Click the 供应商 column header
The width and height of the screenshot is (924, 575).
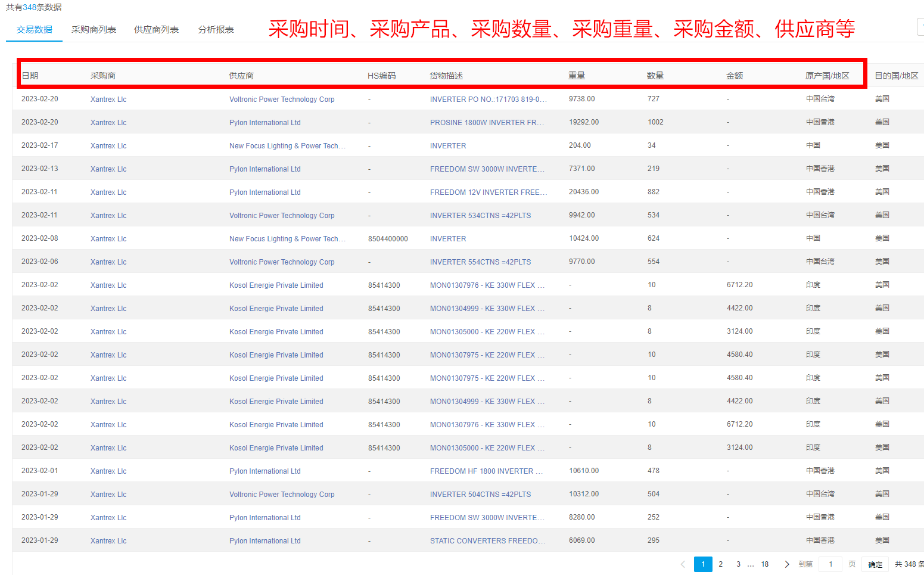[241, 76]
